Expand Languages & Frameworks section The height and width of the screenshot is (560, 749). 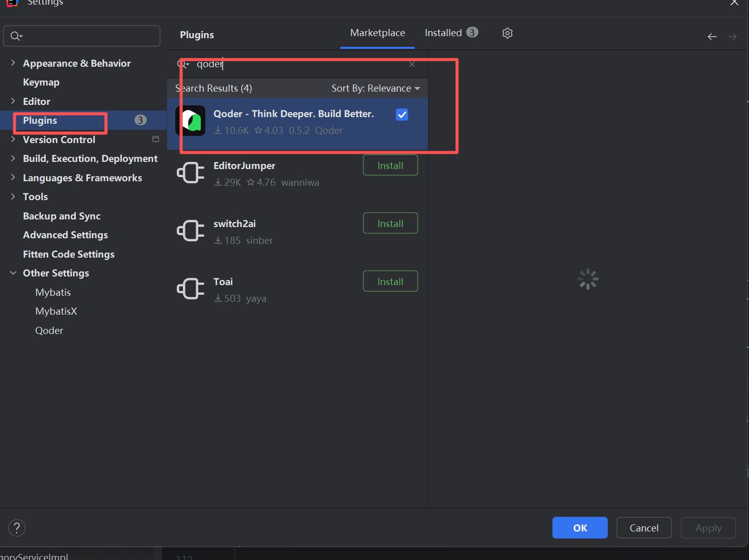13,178
